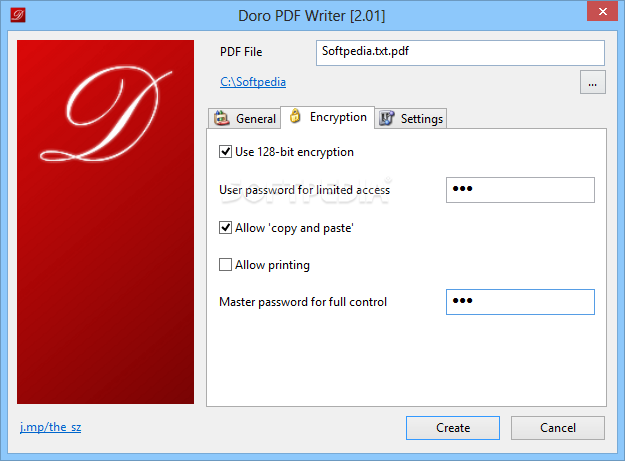Click the Doro logo banner image
Image resolution: width=625 pixels, height=461 pixels.
106,222
